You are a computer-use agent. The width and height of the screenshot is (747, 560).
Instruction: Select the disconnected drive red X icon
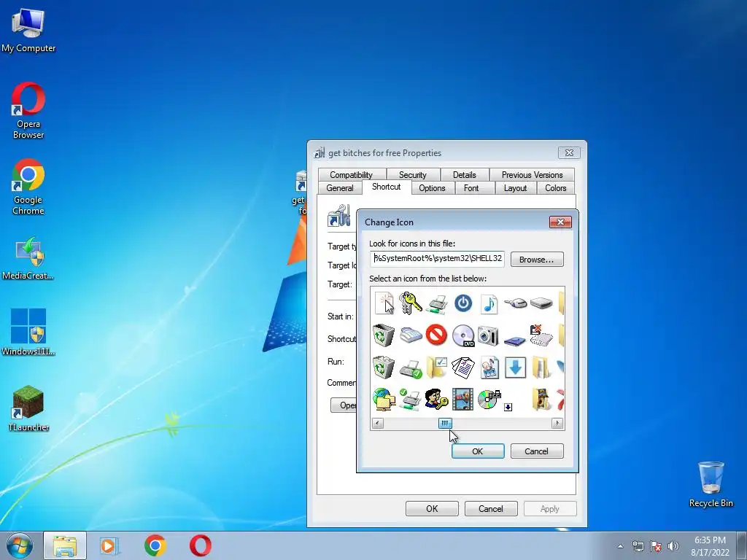[541, 335]
